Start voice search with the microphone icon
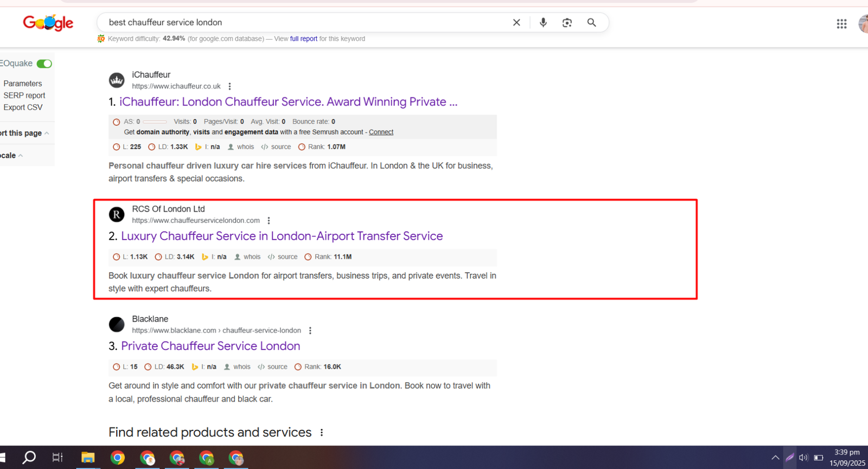Image resolution: width=868 pixels, height=469 pixels. [543, 23]
